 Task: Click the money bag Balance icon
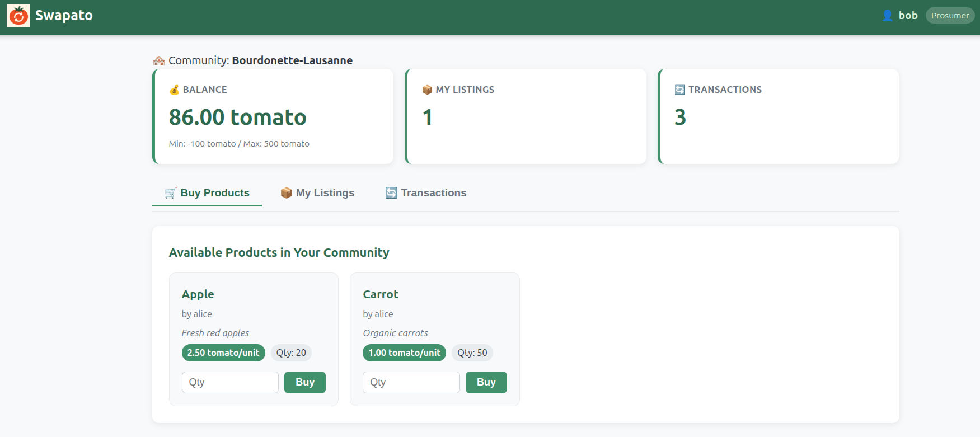point(175,90)
